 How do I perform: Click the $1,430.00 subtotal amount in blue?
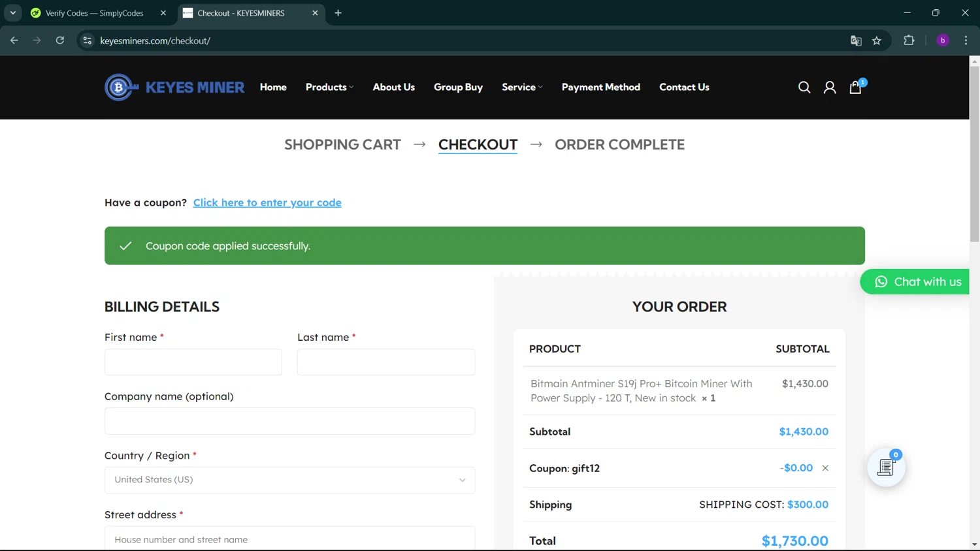804,432
